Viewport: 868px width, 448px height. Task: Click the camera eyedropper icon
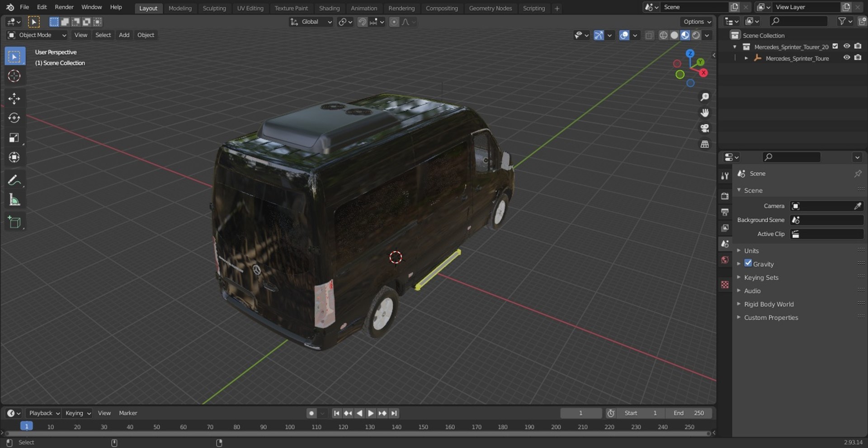point(858,206)
